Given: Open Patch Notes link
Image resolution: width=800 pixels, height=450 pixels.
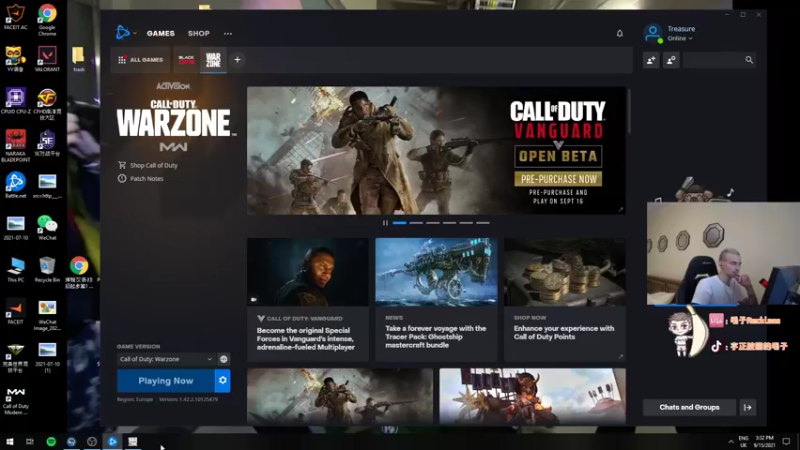Looking at the screenshot, I should (x=141, y=179).
